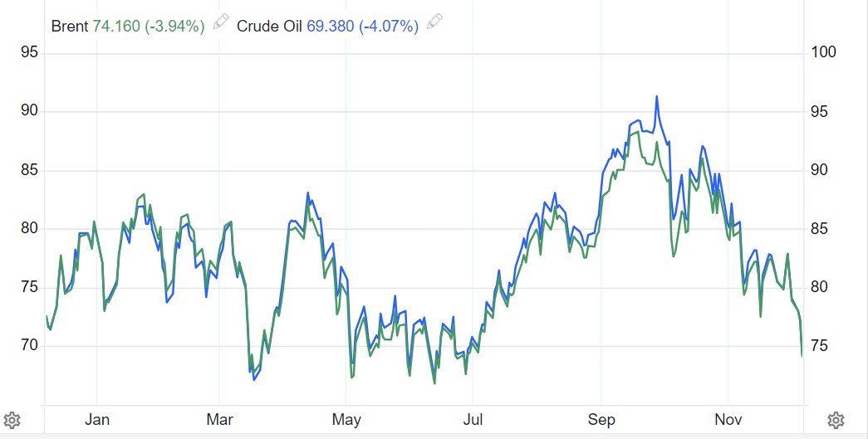Click the 95 tick on left axis

30,52
